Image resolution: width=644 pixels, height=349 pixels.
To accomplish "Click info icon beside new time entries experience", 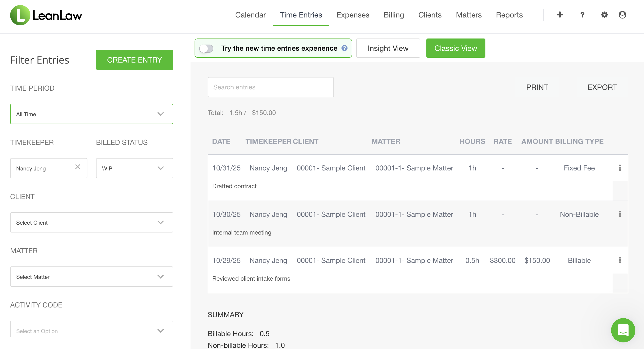I will pyautogui.click(x=344, y=48).
